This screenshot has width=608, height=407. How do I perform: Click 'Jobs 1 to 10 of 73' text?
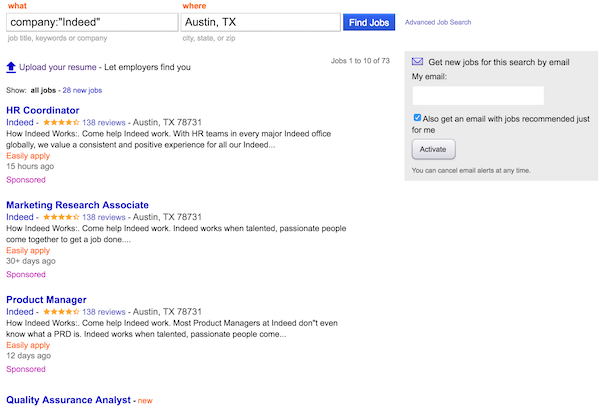point(360,61)
